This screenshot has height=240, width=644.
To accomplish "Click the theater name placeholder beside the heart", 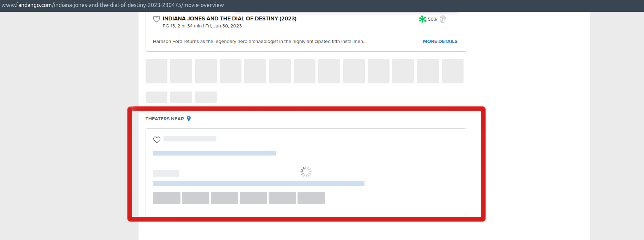I will point(190,139).
